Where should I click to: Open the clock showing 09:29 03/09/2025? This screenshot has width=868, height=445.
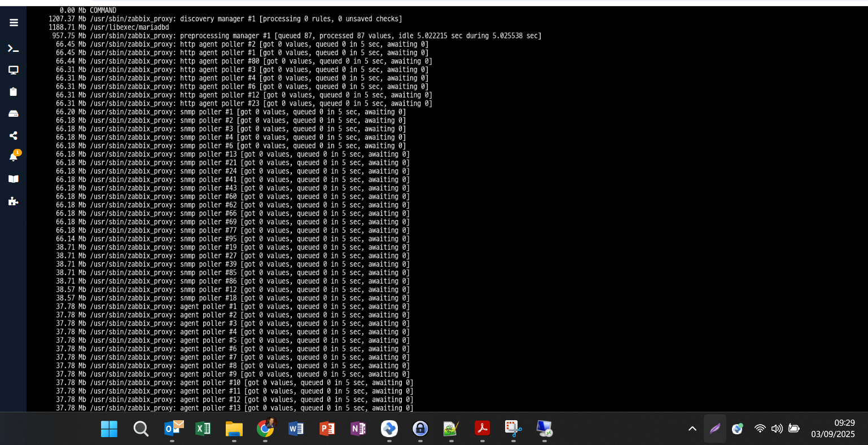pyautogui.click(x=833, y=429)
